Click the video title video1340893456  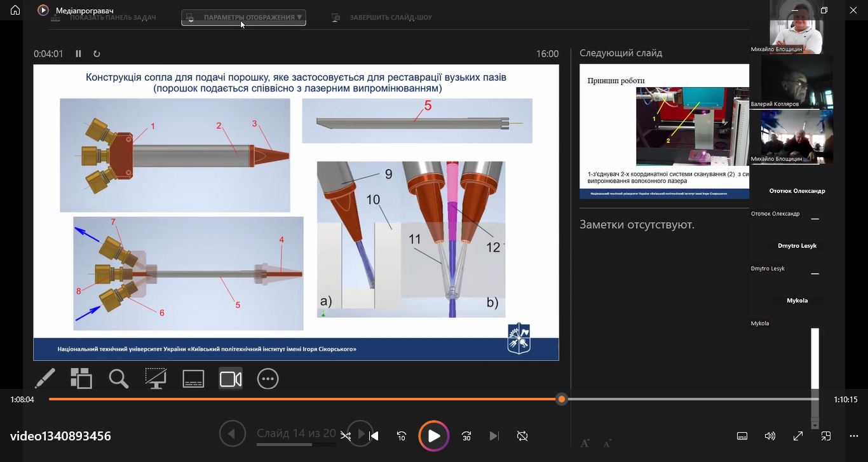click(60, 436)
